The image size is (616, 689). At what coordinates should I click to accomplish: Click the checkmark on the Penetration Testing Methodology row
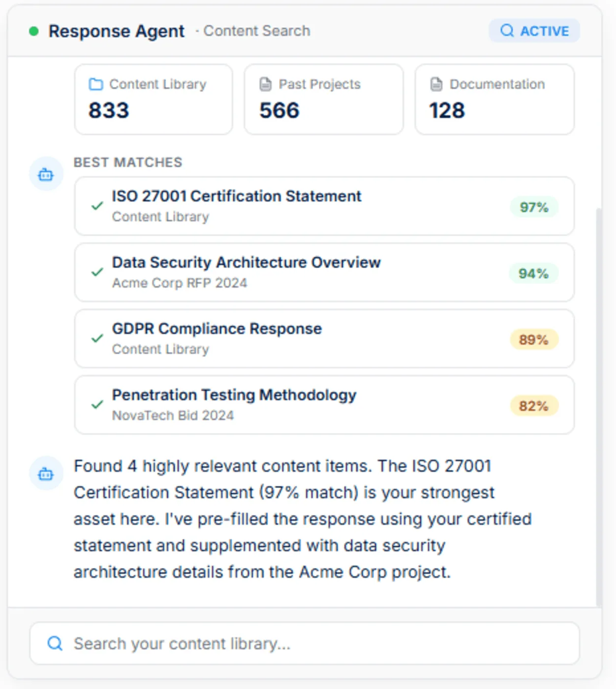tap(97, 405)
